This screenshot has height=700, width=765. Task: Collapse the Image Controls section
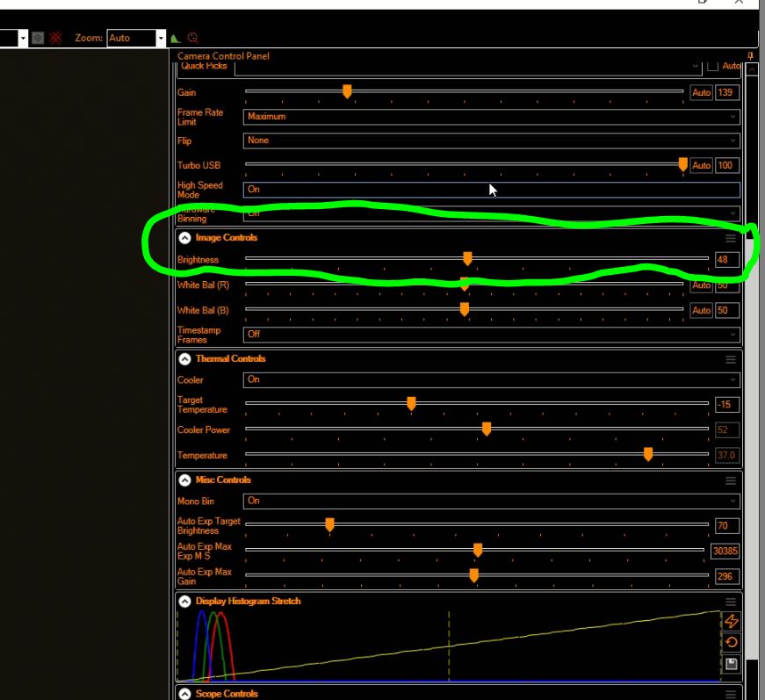[x=184, y=238]
